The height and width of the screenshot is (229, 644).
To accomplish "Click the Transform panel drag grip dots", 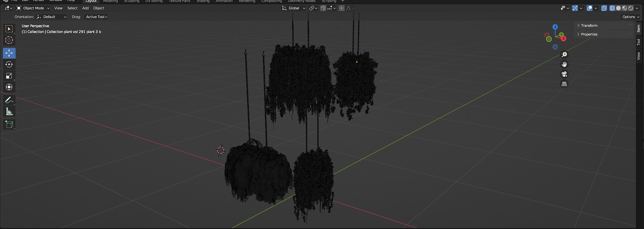I will [630, 25].
